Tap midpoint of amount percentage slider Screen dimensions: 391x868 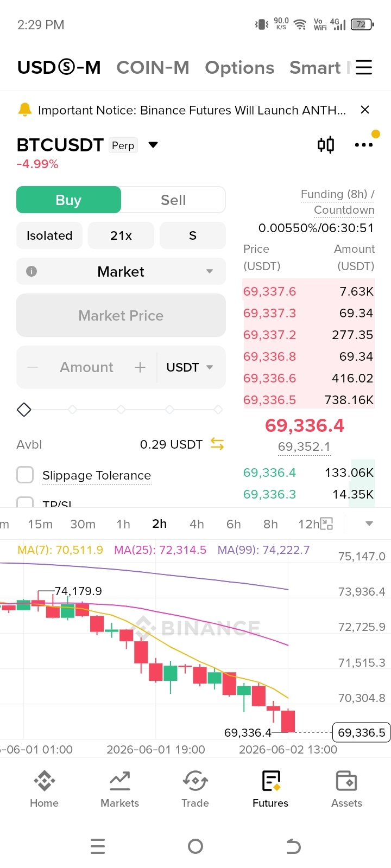121,409
